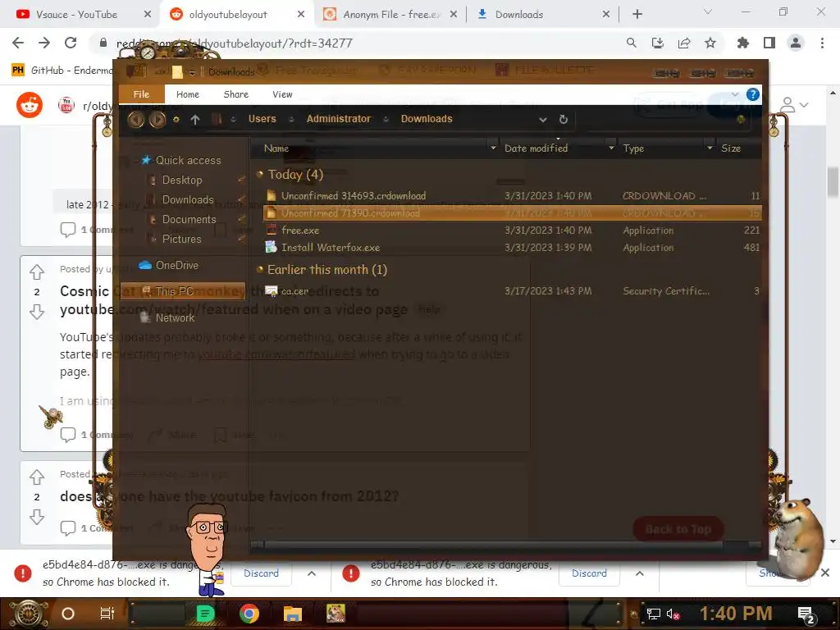Upvote the Cosmic Cat Reddit post
840x630 pixels.
[36, 272]
